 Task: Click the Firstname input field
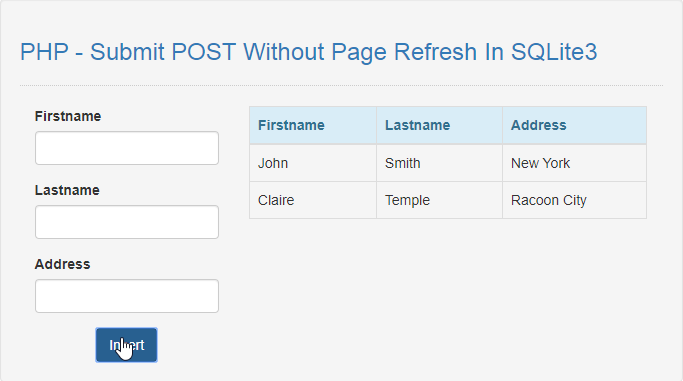127,148
